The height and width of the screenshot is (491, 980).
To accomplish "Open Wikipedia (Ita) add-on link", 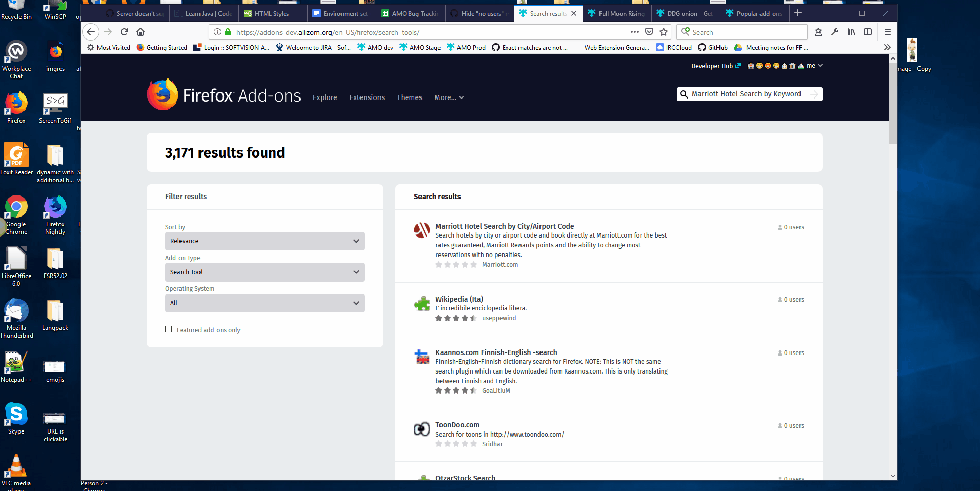I will click(x=459, y=299).
